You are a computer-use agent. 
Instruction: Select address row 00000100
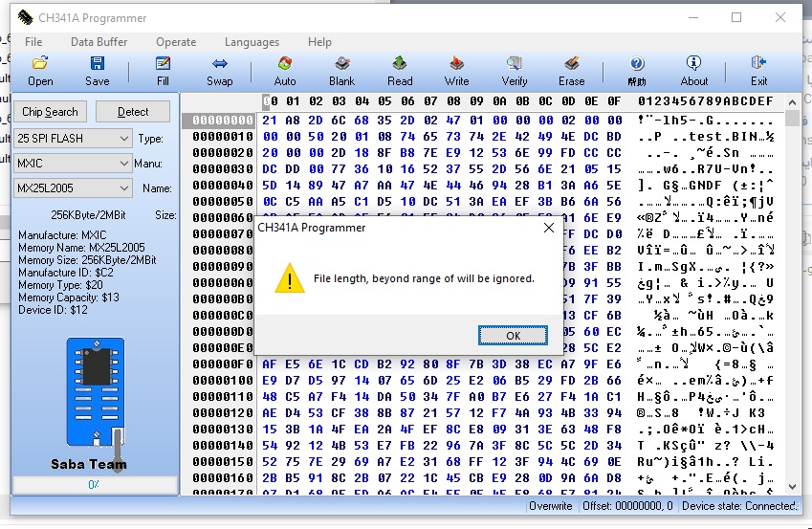223,381
